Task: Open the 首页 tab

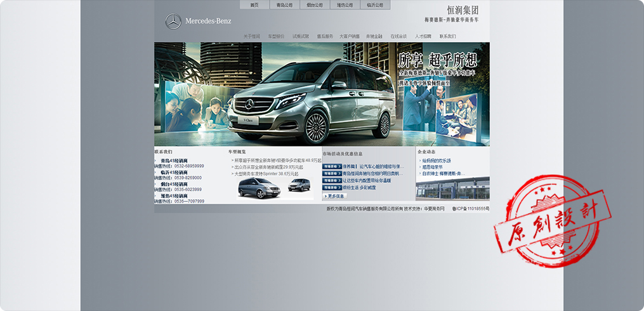Action: tap(254, 5)
